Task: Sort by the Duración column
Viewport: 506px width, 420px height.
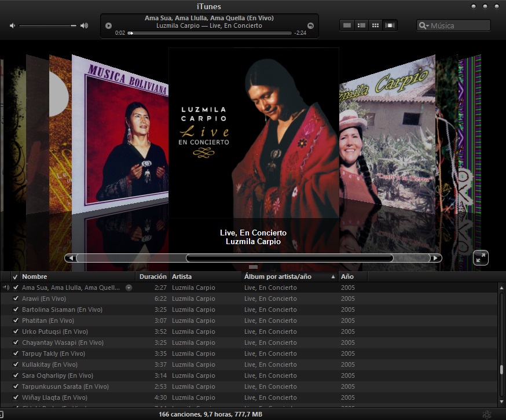Action: [x=153, y=277]
